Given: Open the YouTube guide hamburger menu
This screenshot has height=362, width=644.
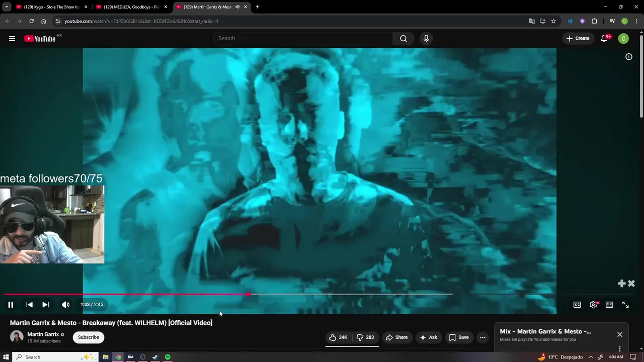Looking at the screenshot, I should click(12, 39).
